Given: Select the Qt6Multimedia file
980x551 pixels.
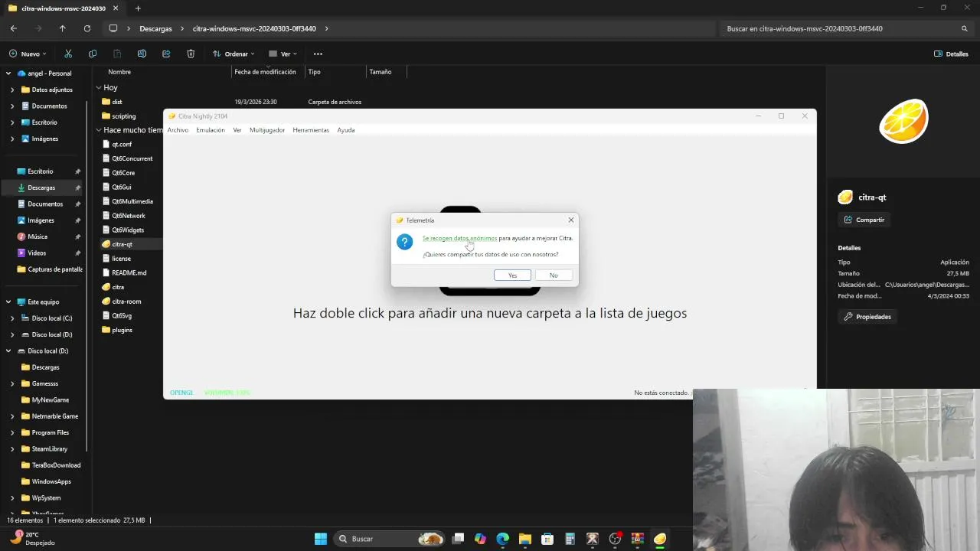Looking at the screenshot, I should 132,201.
